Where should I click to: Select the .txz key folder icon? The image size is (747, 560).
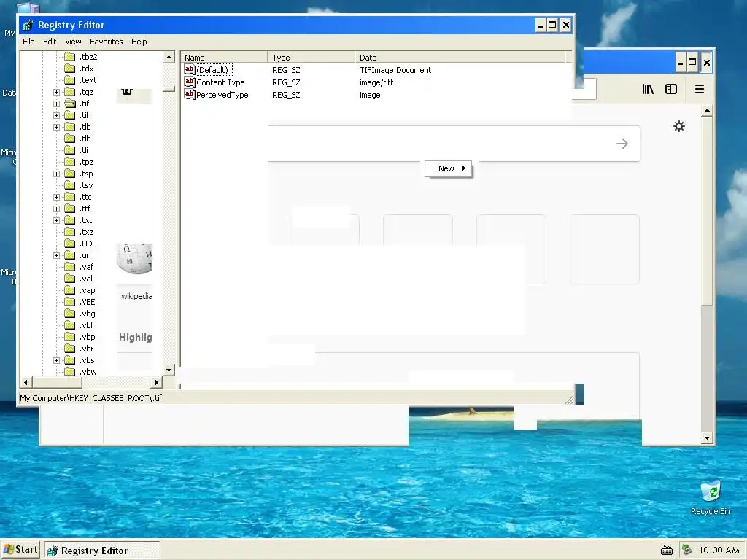pyautogui.click(x=69, y=232)
